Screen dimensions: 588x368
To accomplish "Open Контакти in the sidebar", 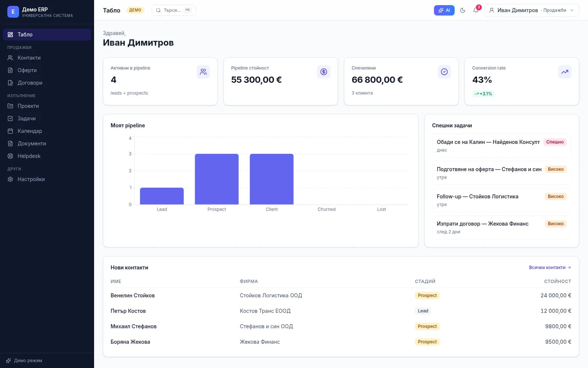I will coord(47,58).
